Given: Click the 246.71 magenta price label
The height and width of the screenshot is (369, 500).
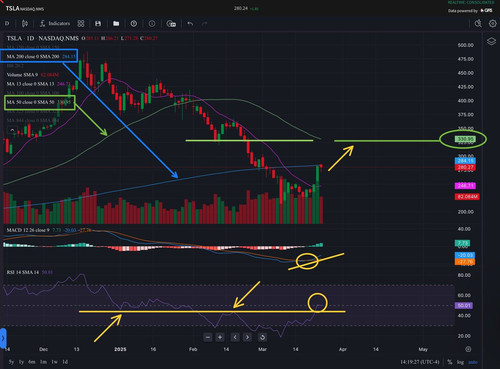Looking at the screenshot, I should (x=465, y=186).
